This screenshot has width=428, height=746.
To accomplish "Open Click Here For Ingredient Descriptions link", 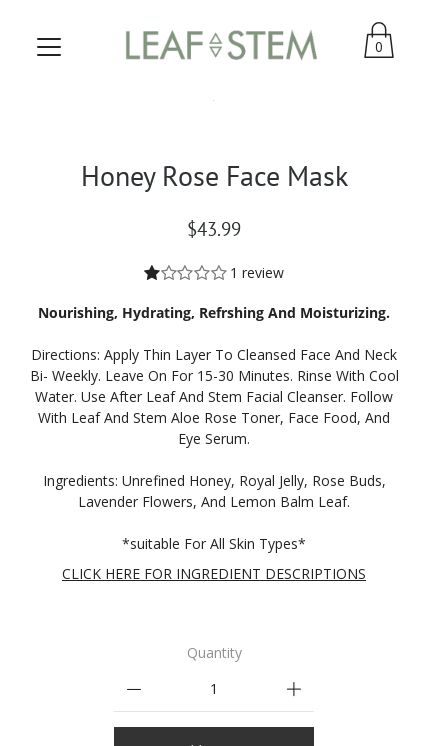I will coord(214,574).
